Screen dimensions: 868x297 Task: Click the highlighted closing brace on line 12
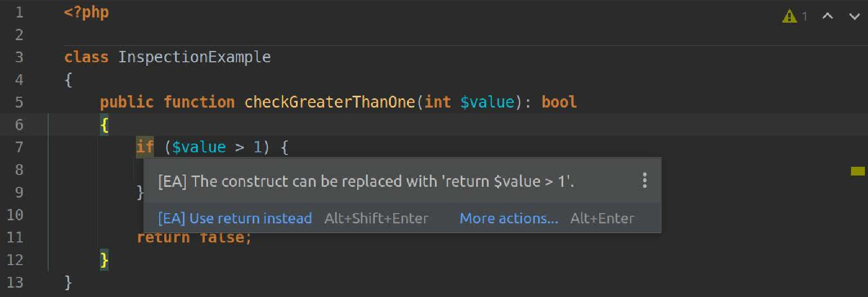[x=105, y=260]
